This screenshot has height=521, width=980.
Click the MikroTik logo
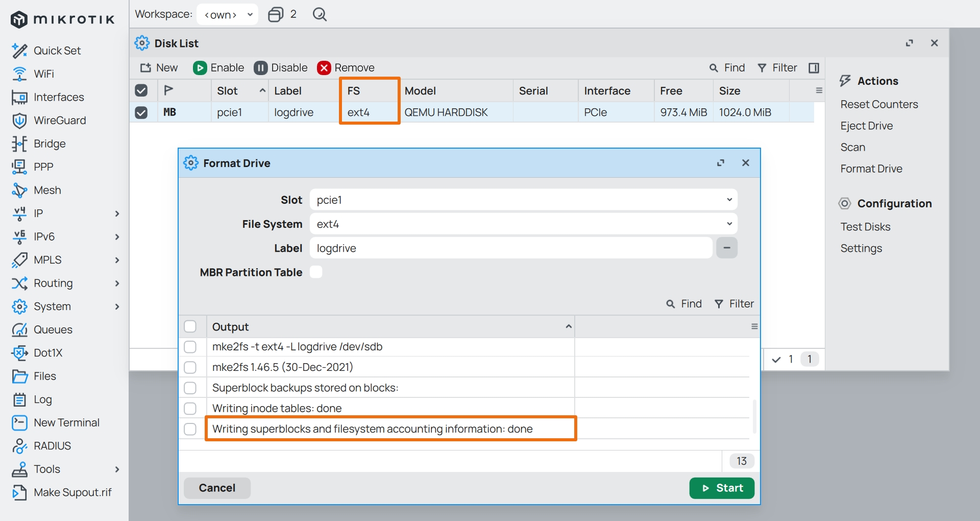[63, 19]
